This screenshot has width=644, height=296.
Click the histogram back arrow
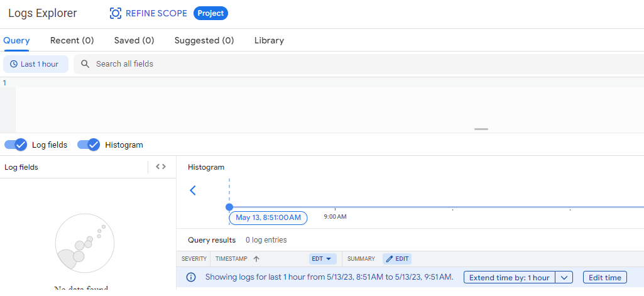(193, 190)
